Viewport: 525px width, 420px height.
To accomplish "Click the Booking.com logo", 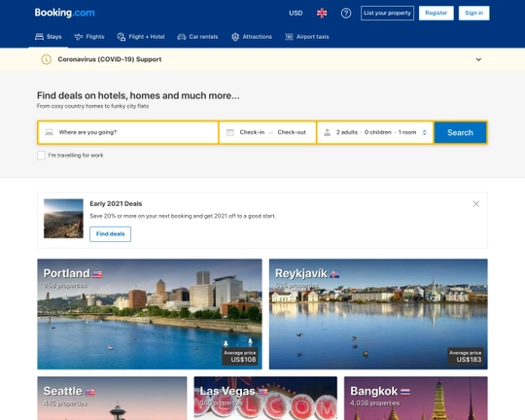I will pos(64,13).
